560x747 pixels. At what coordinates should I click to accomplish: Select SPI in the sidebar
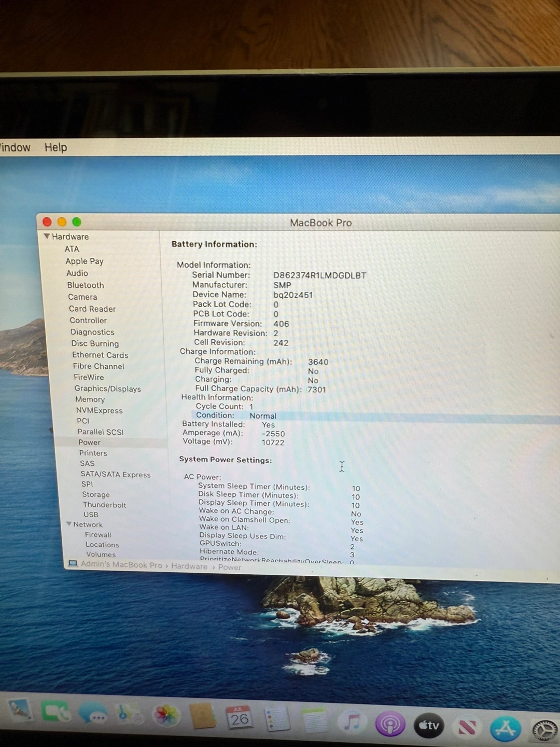[x=87, y=484]
